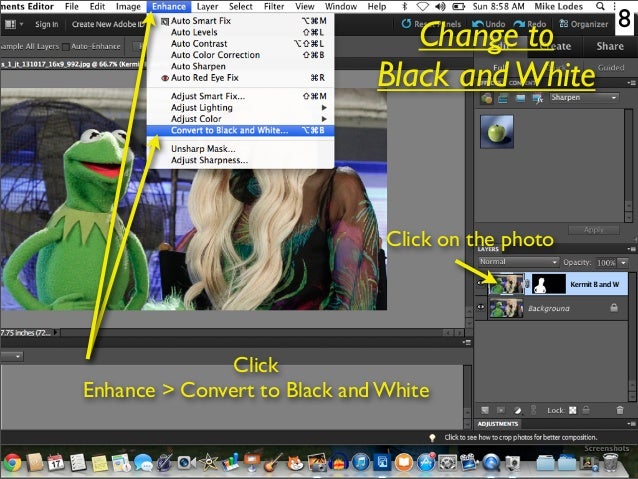Open Google Chrome from the Dock
The image size is (638, 479).
click(12, 463)
